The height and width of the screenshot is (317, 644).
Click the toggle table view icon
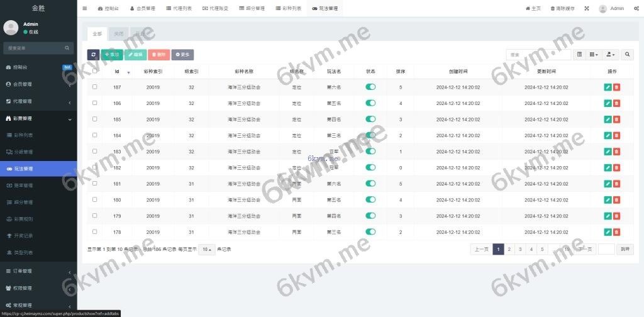click(580, 55)
